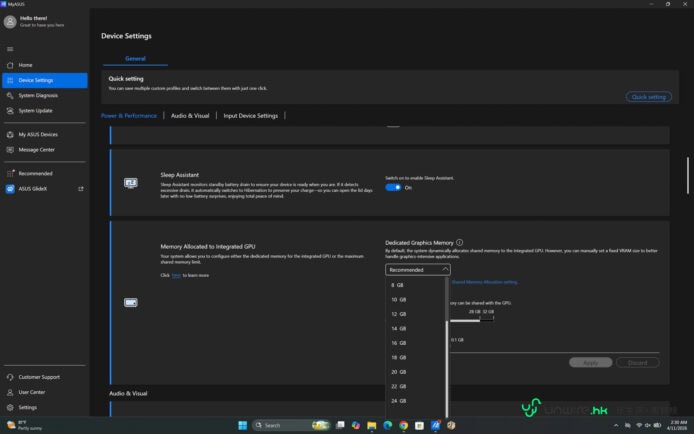The width and height of the screenshot is (694, 434).
Task: Open Task View on the taskbar
Action: [340, 425]
